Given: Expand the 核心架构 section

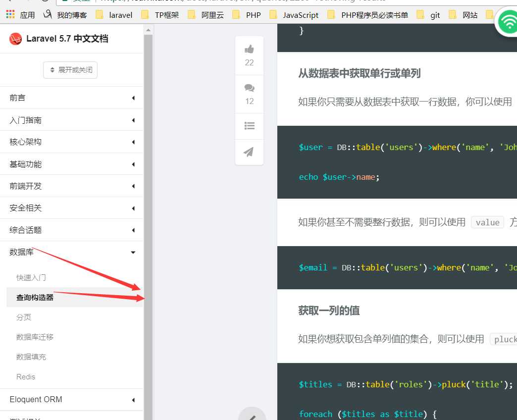Looking at the screenshot, I should [x=71, y=142].
